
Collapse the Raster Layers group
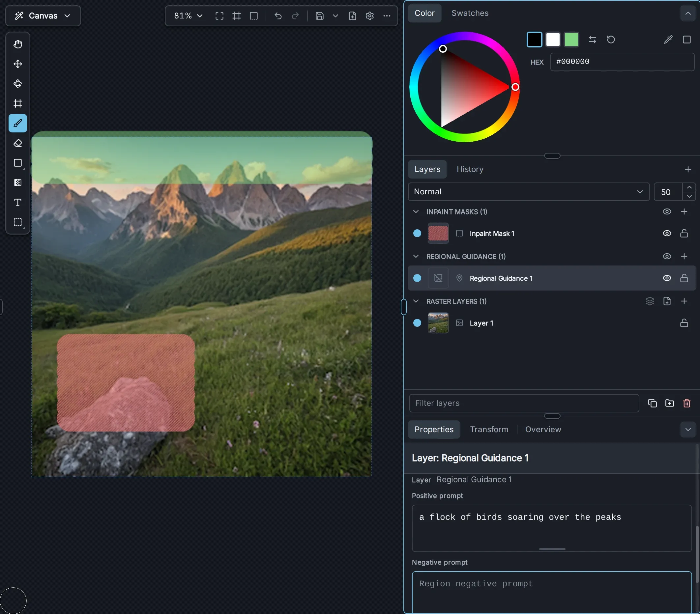(x=416, y=301)
